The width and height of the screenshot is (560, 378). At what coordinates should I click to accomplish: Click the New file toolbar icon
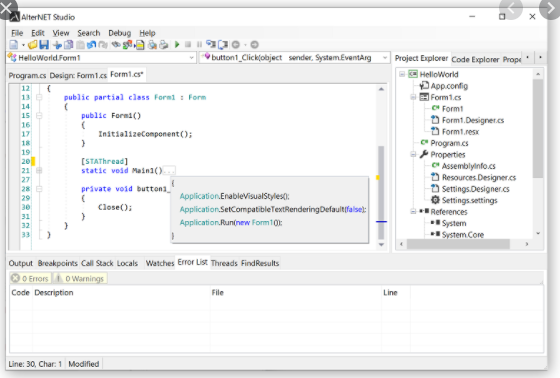click(14, 45)
